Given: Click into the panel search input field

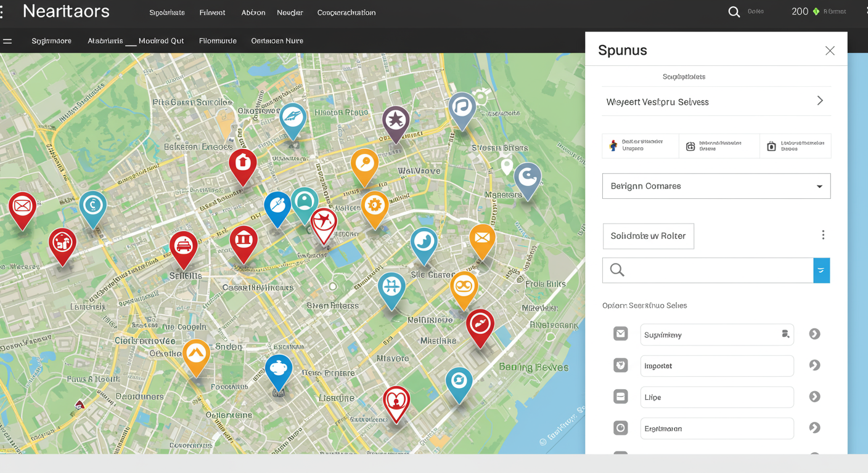Looking at the screenshot, I should (x=715, y=270).
